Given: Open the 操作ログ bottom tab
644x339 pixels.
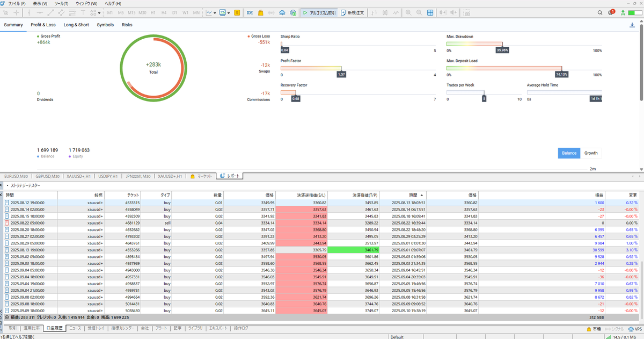Looking at the screenshot, I should click(x=241, y=328).
